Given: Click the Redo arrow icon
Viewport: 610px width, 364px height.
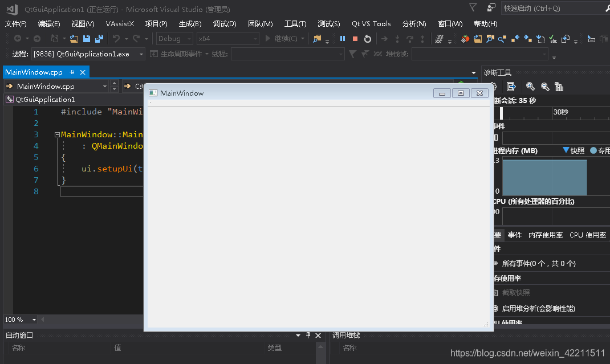Looking at the screenshot, I should [x=136, y=39].
